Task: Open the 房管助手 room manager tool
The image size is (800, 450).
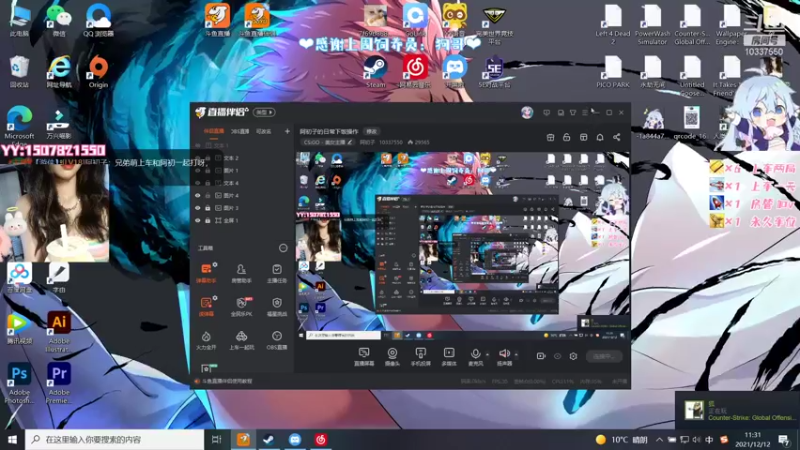Action: click(241, 273)
